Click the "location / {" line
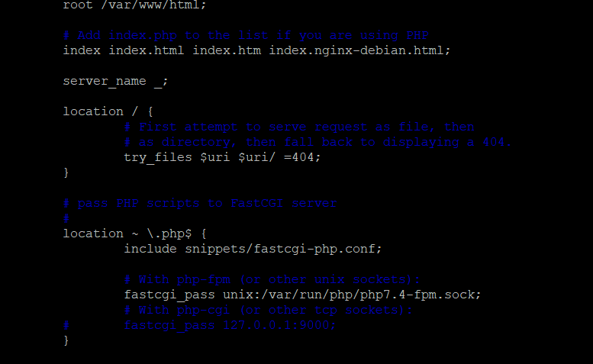 (108, 111)
